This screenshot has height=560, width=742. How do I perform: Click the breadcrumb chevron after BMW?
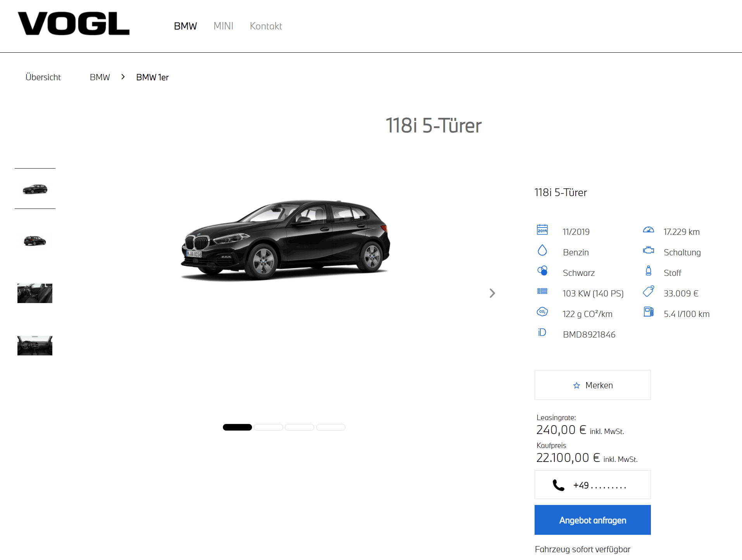[x=123, y=77]
